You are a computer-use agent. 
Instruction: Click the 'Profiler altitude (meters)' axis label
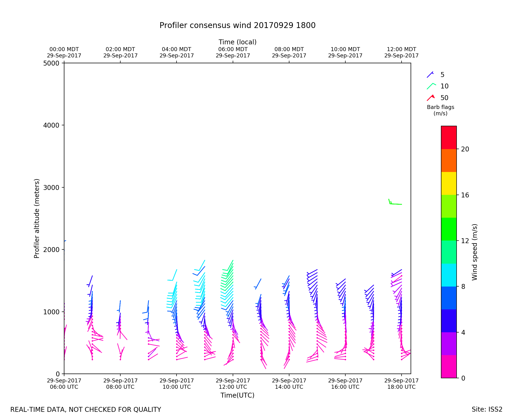37,218
